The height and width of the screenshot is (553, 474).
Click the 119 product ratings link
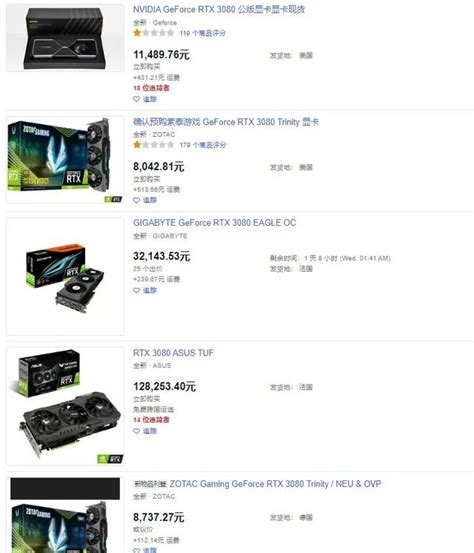point(202,33)
